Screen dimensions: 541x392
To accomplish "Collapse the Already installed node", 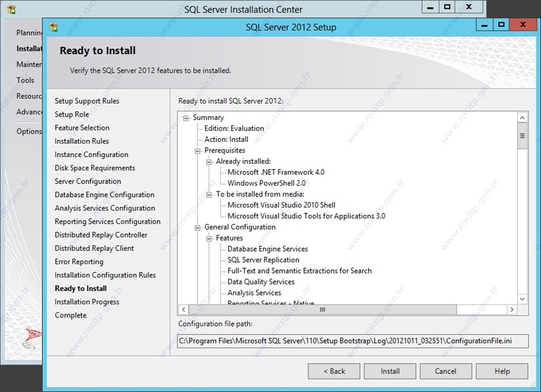I will 209,162.
